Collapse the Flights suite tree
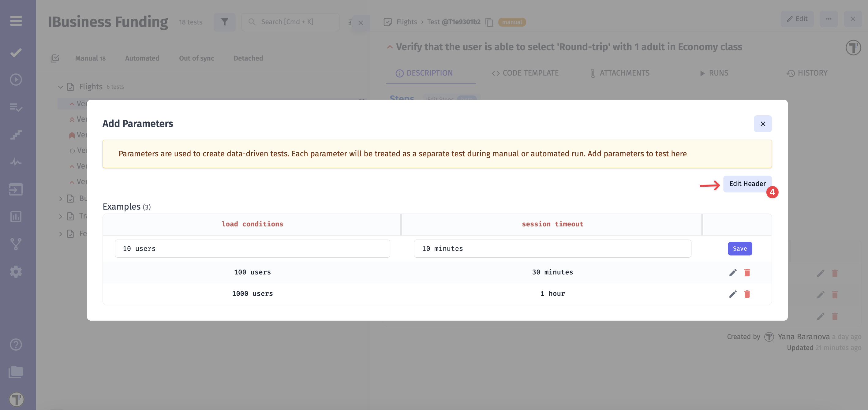The height and width of the screenshot is (410, 868). click(x=61, y=87)
